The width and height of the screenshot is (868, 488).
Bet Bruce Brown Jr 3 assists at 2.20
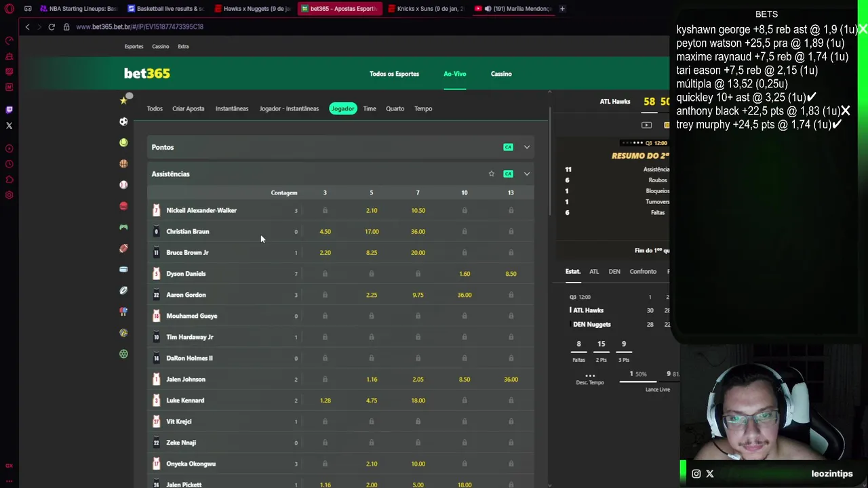[325, 253]
